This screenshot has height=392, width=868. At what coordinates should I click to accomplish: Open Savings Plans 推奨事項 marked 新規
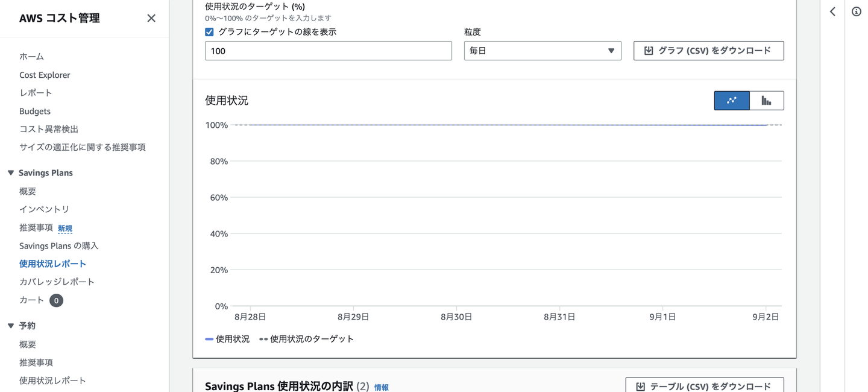click(36, 227)
